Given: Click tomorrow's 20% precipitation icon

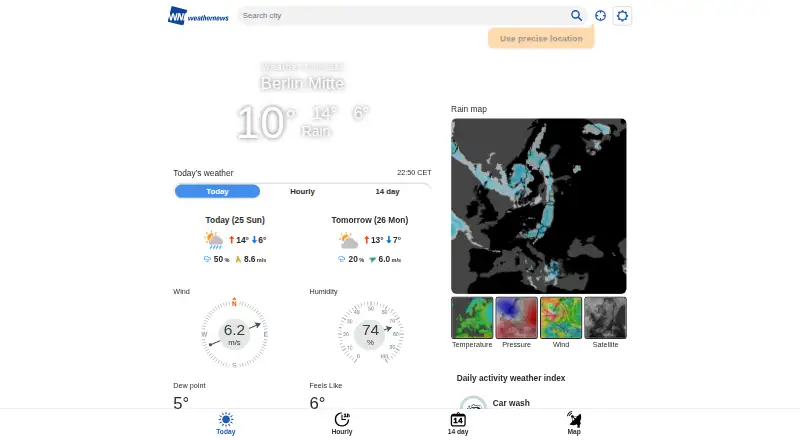Looking at the screenshot, I should click(x=341, y=259).
